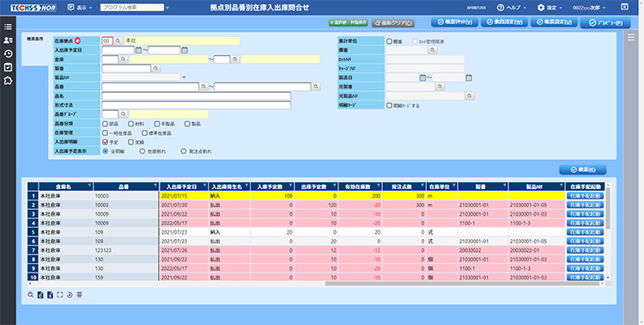Check the 実績 checkbox
Screen dimensions: 644x325
tap(131, 142)
